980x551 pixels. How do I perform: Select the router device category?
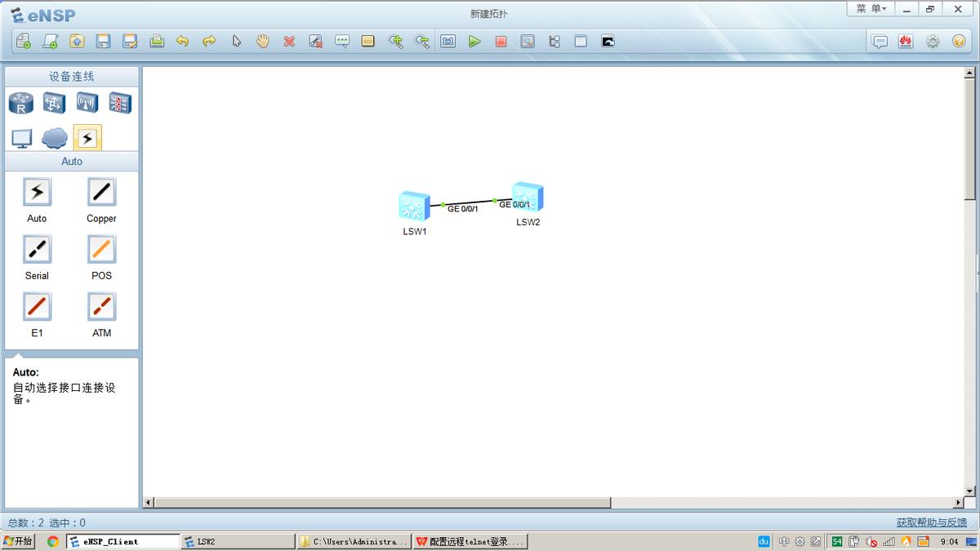tap(20, 103)
